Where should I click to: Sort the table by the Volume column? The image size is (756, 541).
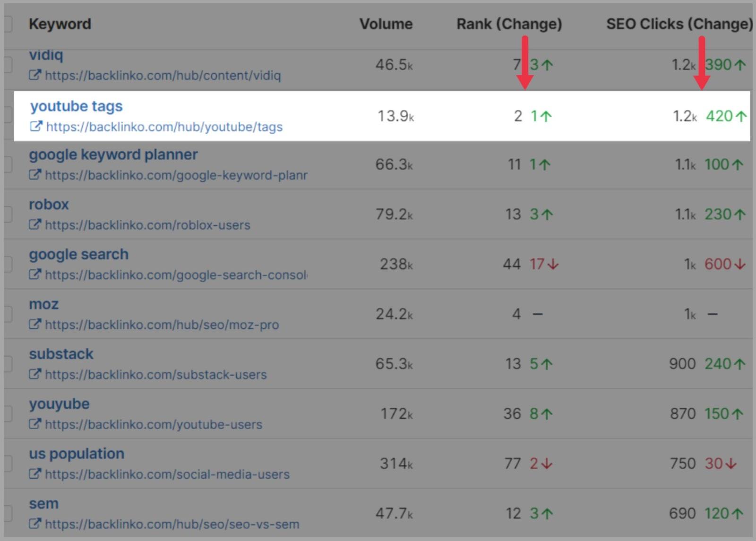[386, 24]
